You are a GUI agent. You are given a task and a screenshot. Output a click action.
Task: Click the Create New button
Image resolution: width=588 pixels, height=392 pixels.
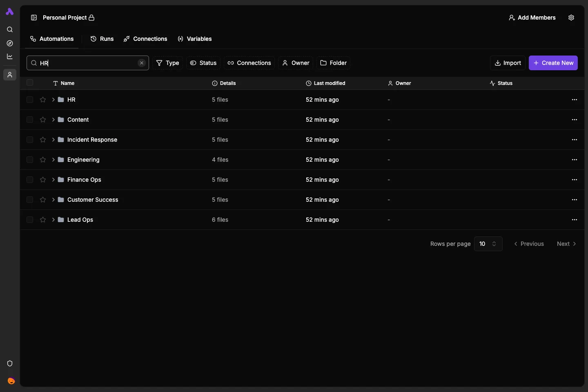[553, 63]
